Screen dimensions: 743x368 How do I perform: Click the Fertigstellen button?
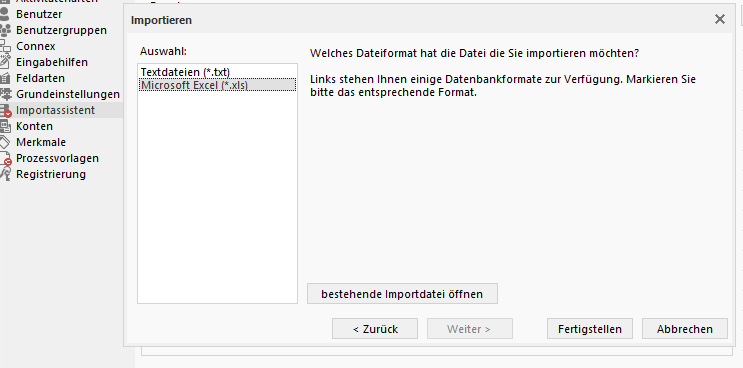[x=589, y=329]
